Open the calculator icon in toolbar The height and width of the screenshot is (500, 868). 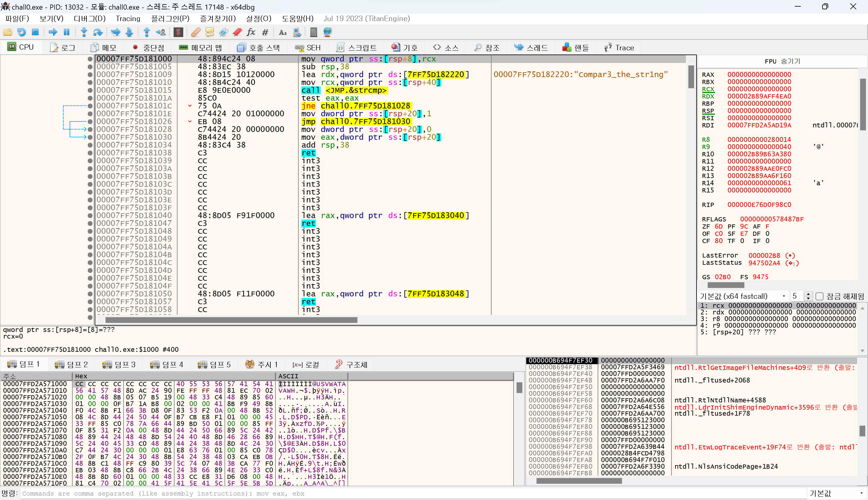(313, 32)
